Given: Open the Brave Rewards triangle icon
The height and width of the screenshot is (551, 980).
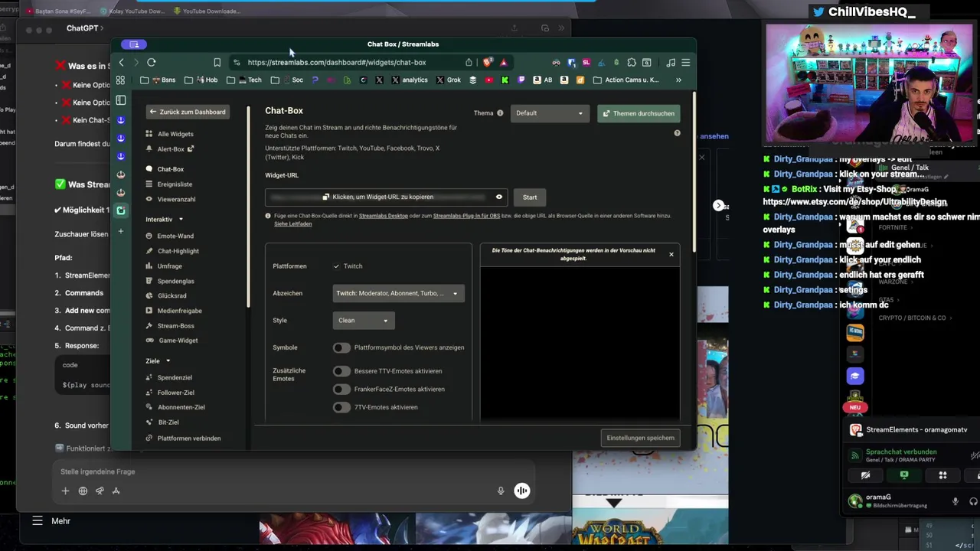Looking at the screenshot, I should (x=503, y=63).
